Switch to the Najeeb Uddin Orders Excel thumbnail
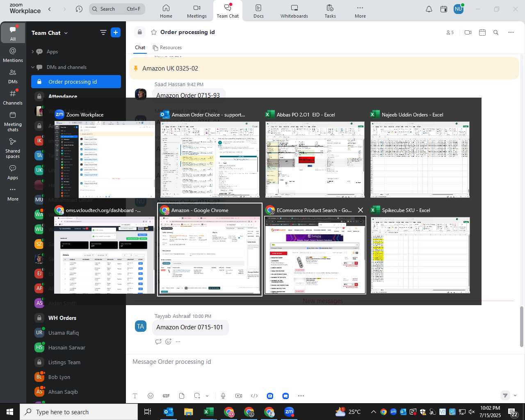This screenshot has width=525, height=420. click(420, 159)
